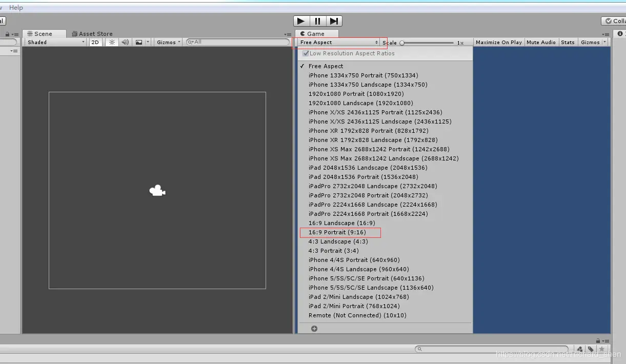Open Scene effects dropdown arrow
Viewport: 626px width, 364px height.
click(148, 43)
